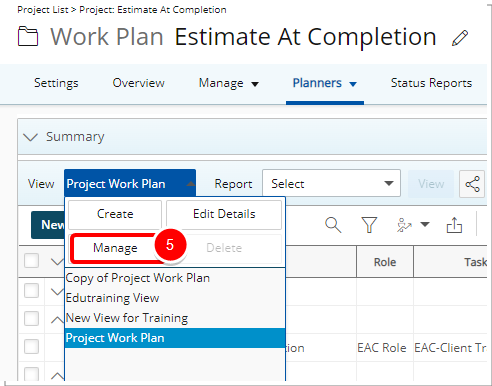The width and height of the screenshot is (492, 386).
Task: Check the first row checkbox below header
Action: tap(31, 290)
